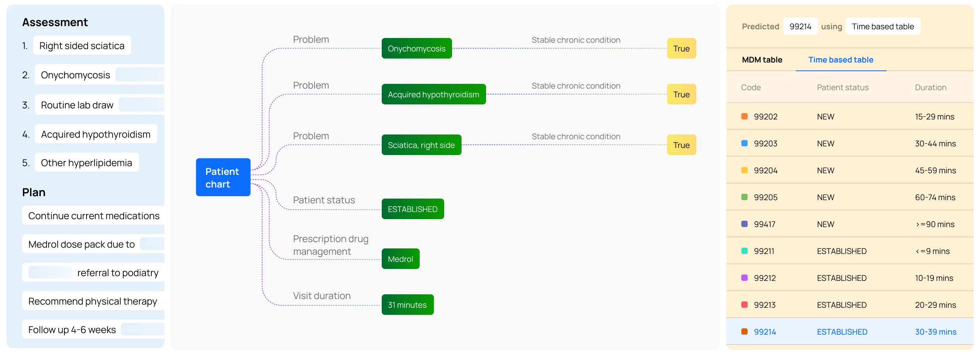Select the Follow up 4-6 weeks plan item
The width and height of the screenshot is (980, 356).
coord(71,329)
